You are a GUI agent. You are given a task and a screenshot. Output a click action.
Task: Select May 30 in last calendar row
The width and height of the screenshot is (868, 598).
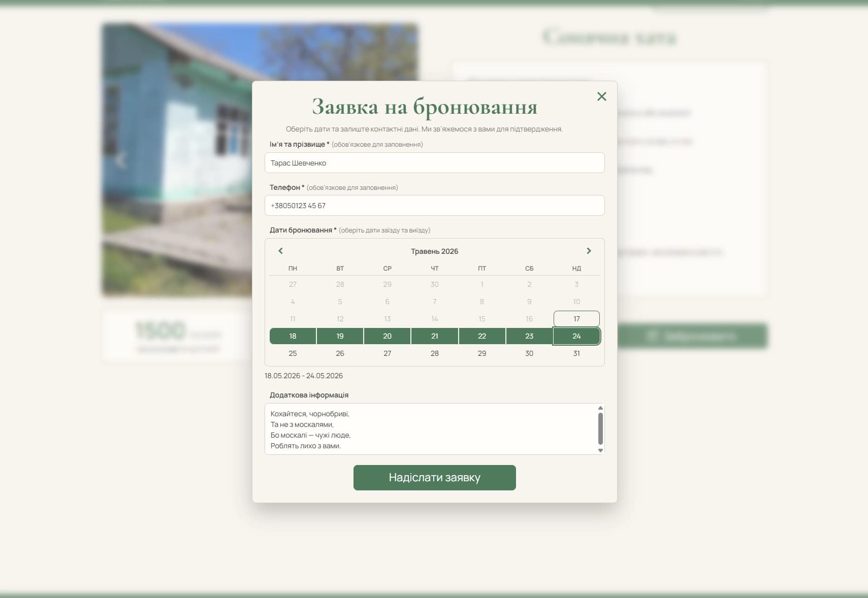pos(529,353)
